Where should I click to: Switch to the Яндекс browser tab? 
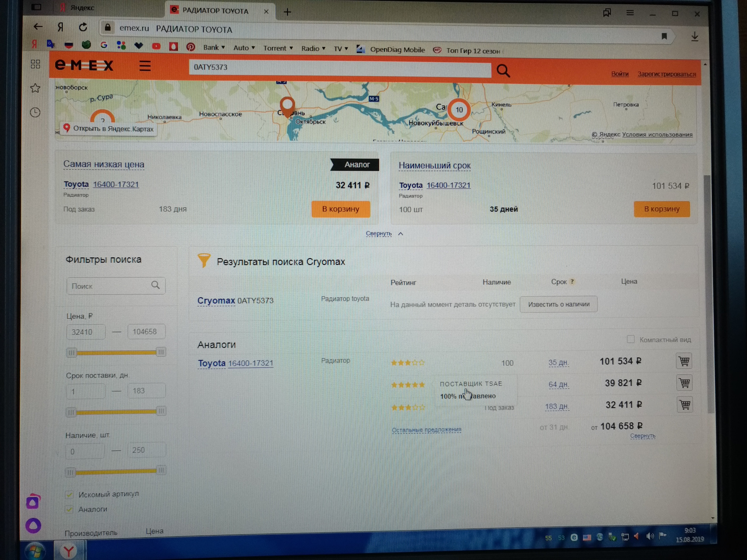pyautogui.click(x=82, y=7)
